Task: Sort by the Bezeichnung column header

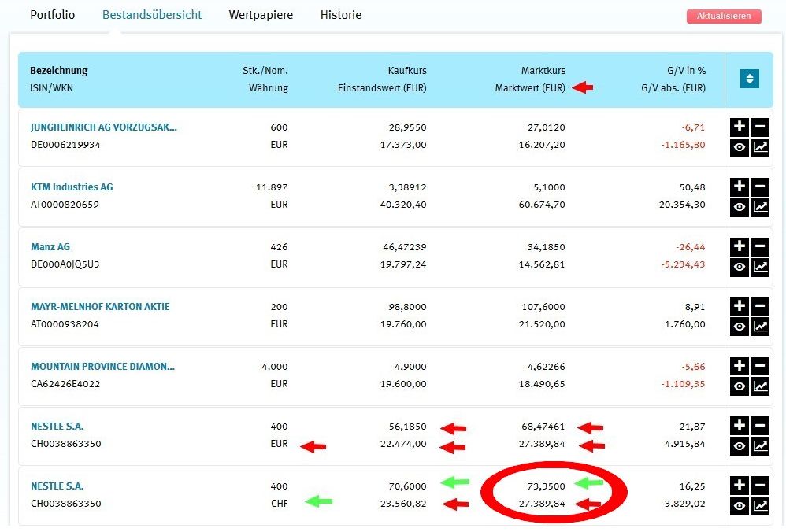Action: [x=58, y=71]
